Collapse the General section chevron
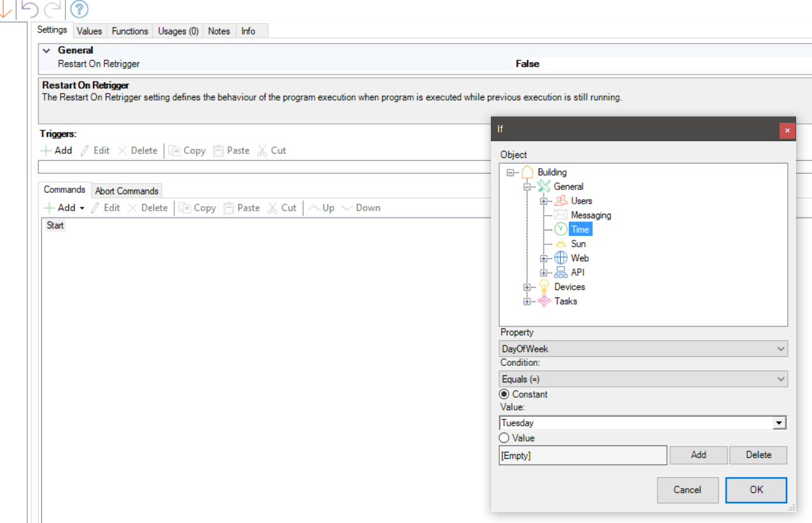Screen dimensions: 812x523 point(46,50)
